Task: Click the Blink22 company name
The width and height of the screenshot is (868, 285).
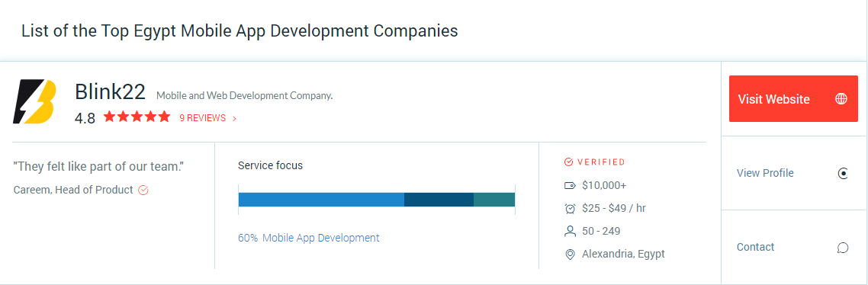Action: (x=110, y=92)
